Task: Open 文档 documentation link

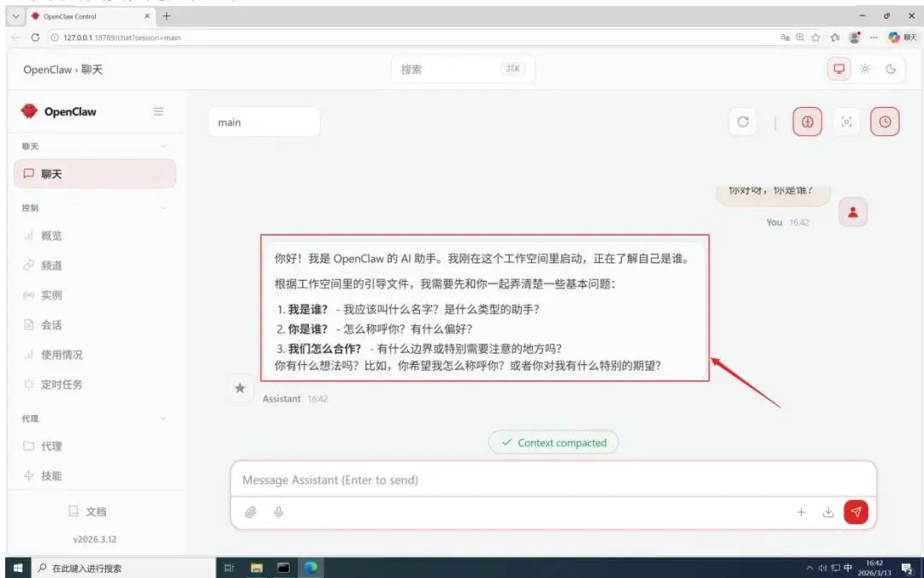Action: point(87,511)
